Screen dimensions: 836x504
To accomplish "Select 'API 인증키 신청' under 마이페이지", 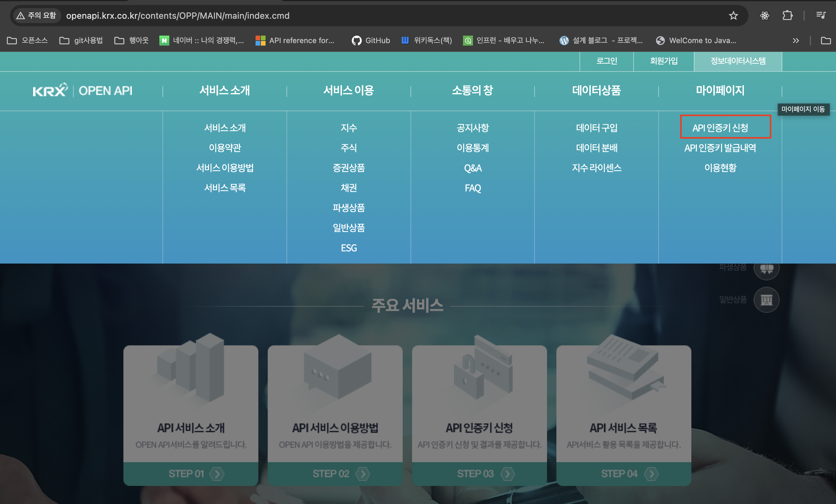I will click(720, 128).
